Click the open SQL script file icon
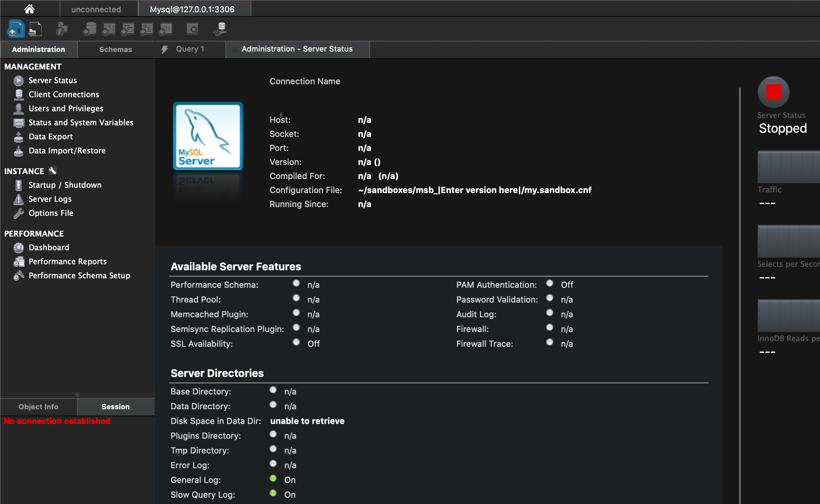The image size is (820, 504). click(x=35, y=29)
